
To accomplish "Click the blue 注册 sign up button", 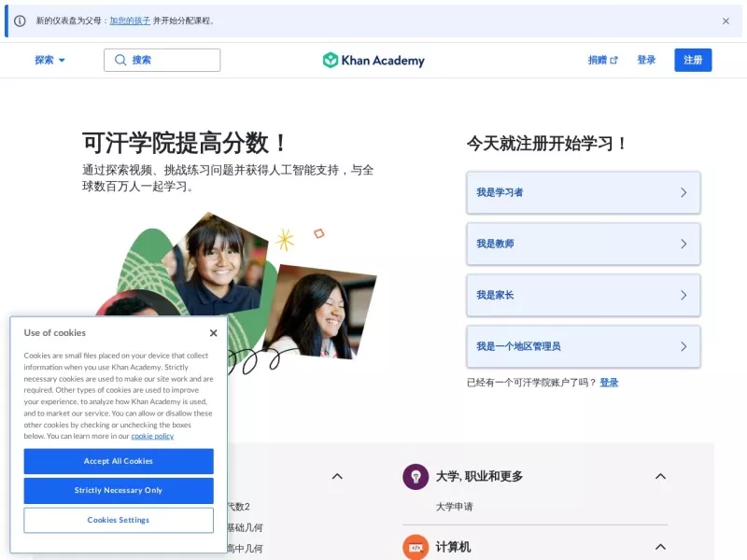I will coord(693,60).
